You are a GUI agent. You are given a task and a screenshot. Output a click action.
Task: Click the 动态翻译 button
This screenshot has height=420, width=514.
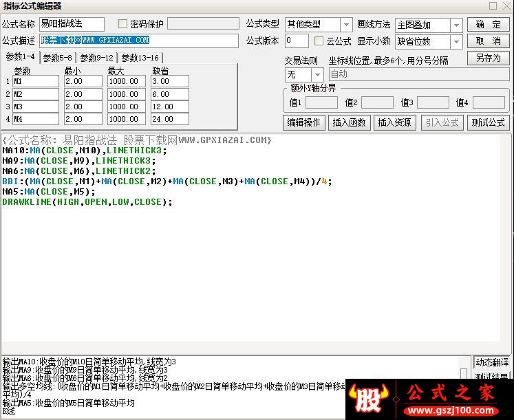point(491,362)
